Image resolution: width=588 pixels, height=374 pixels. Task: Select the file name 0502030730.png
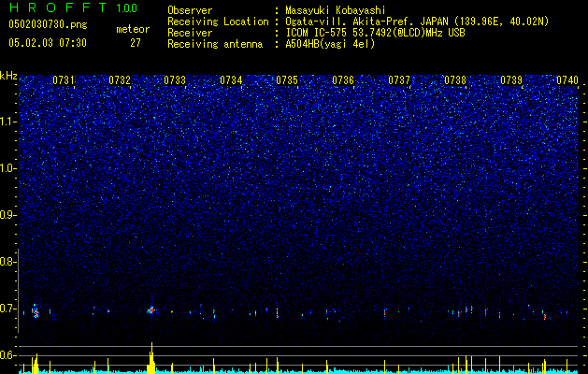point(48,24)
